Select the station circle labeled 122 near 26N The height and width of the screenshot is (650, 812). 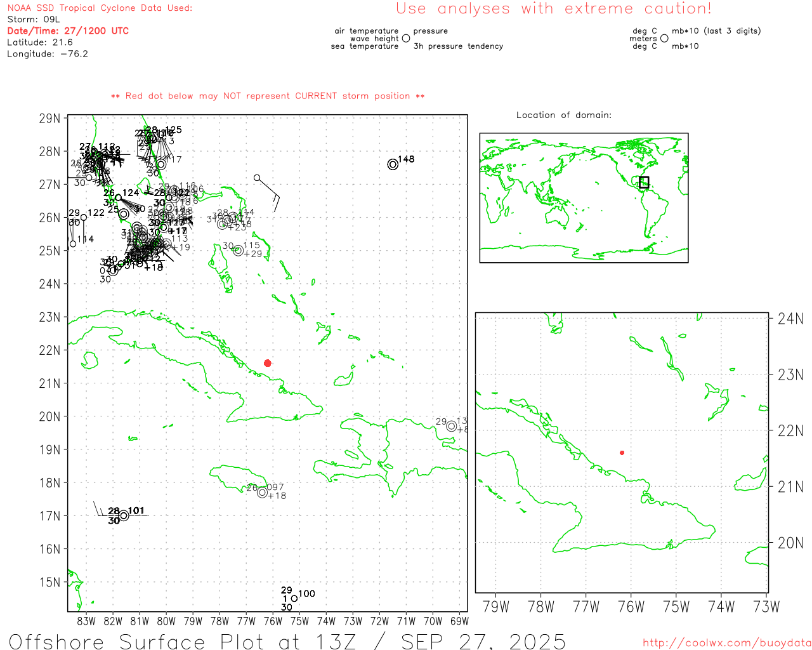point(84,218)
